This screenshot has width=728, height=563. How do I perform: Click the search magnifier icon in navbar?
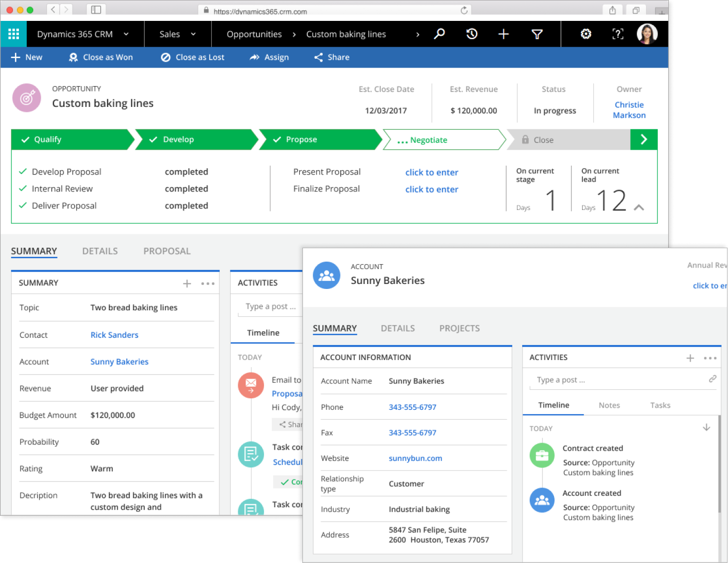(439, 34)
